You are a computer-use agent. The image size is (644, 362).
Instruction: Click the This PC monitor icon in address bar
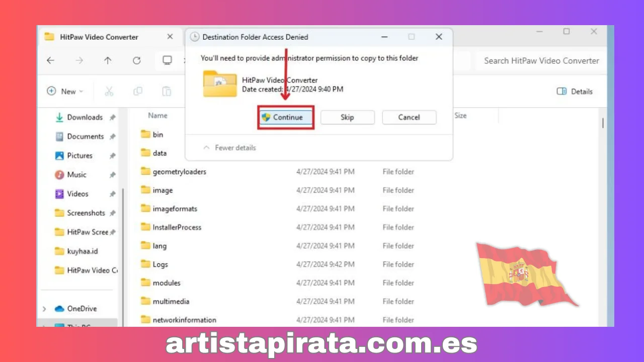tap(167, 61)
